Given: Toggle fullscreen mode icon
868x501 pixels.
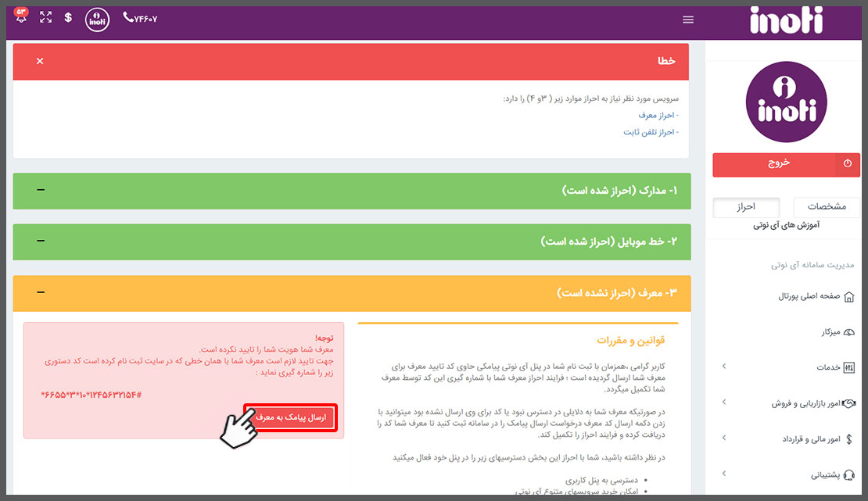Looking at the screenshot, I should coord(45,18).
